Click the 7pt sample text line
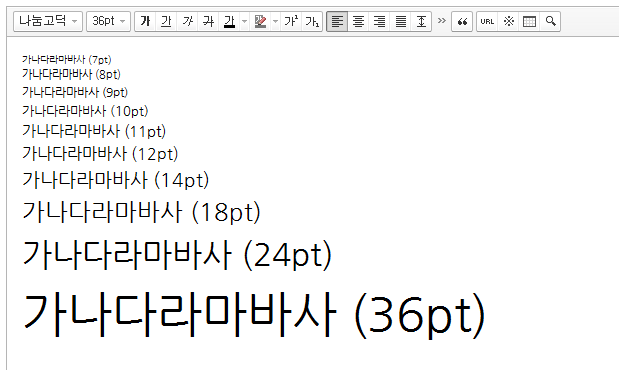The width and height of the screenshot is (619, 370). [66, 60]
